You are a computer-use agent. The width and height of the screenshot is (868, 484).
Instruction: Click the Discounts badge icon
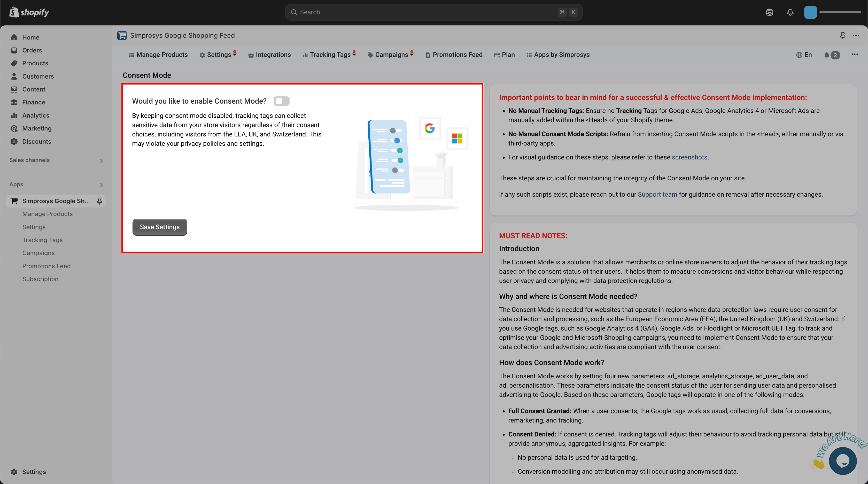(14, 141)
